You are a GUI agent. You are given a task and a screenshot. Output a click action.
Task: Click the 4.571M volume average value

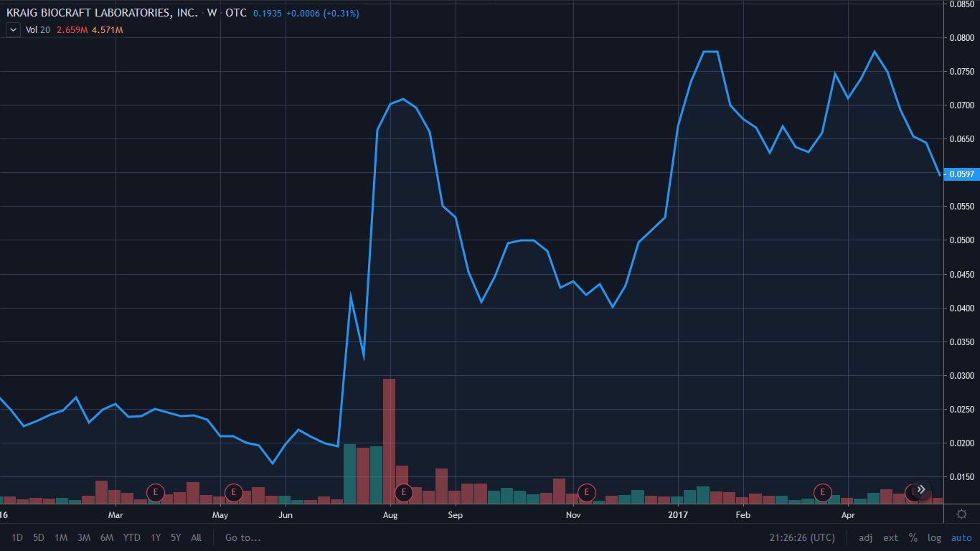[x=107, y=29]
